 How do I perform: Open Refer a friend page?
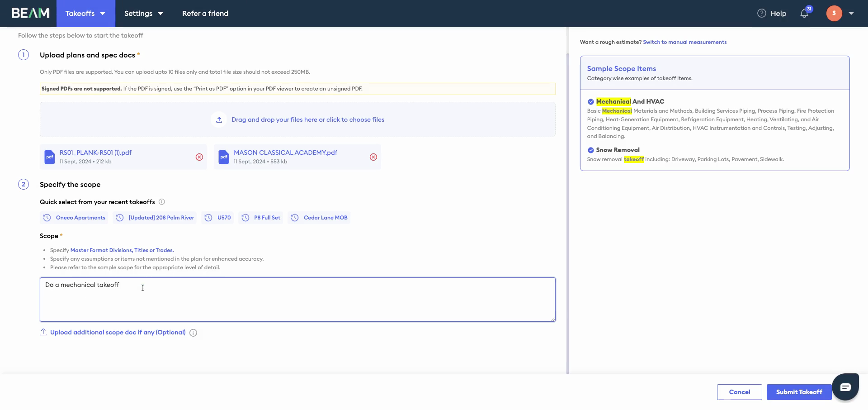pos(205,14)
